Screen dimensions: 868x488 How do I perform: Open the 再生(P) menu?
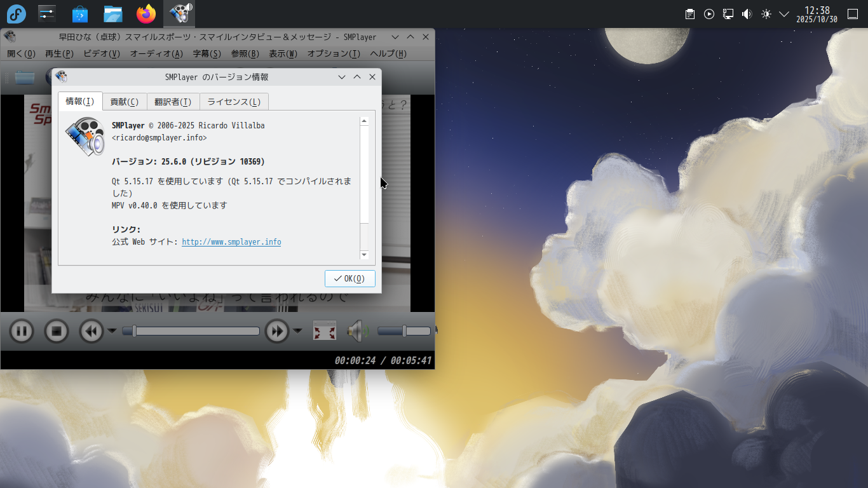coord(59,54)
